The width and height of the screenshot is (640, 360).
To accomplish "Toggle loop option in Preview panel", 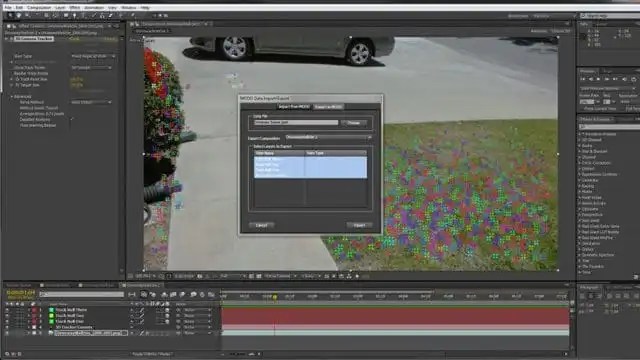I will pyautogui.click(x=633, y=79).
